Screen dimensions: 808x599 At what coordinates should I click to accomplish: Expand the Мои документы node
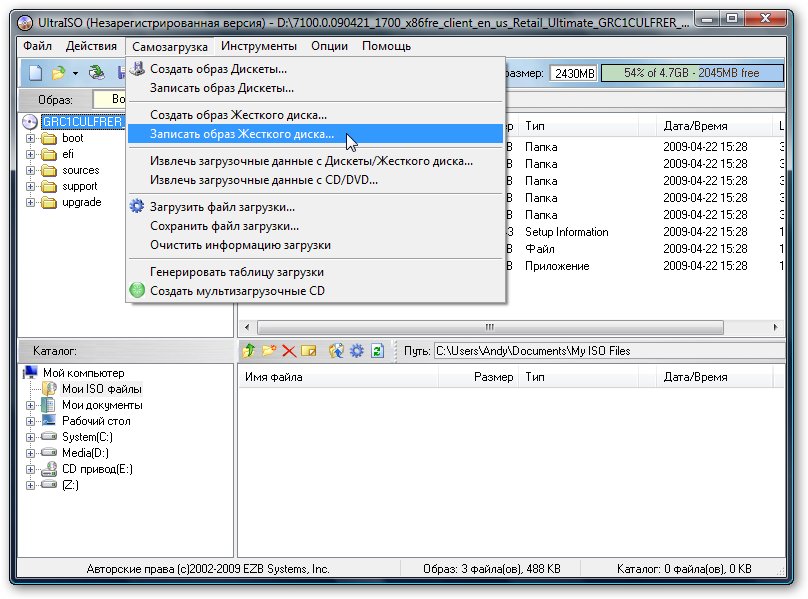30,405
